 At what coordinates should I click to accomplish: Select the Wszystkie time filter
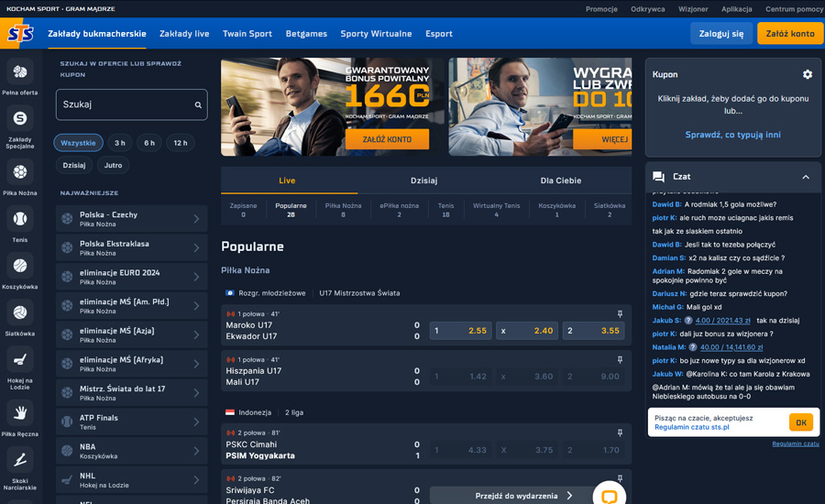(x=79, y=143)
